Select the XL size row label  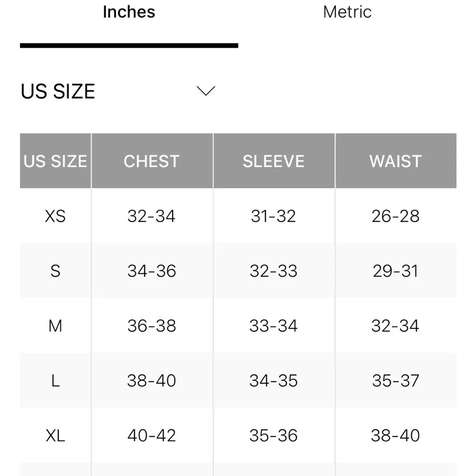click(55, 436)
